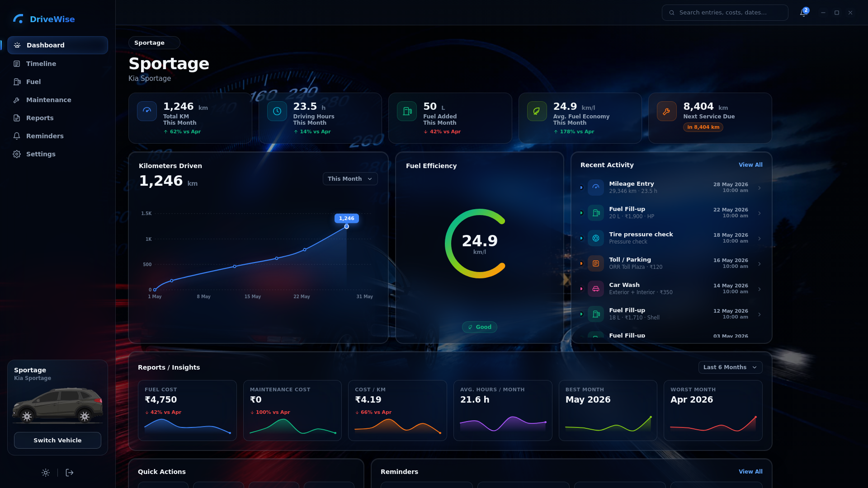Go to the Fuel section
This screenshot has height=488, width=868.
click(57, 82)
